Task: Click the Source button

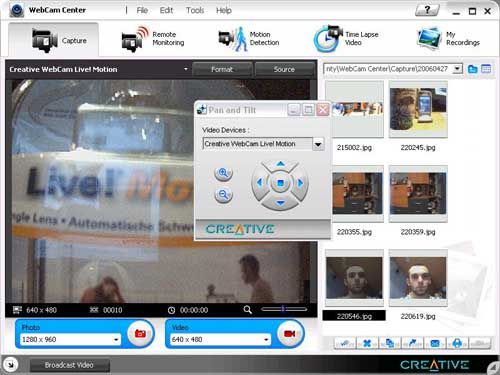Action: [284, 69]
